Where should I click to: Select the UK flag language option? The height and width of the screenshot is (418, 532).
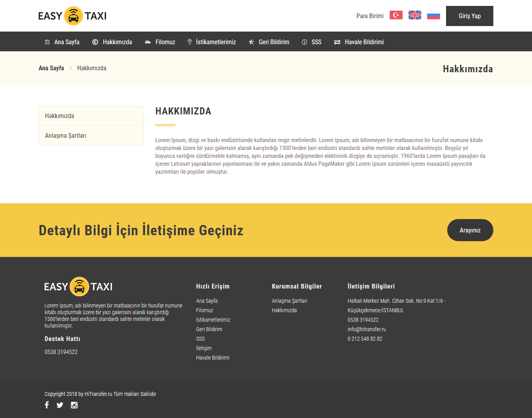(415, 15)
